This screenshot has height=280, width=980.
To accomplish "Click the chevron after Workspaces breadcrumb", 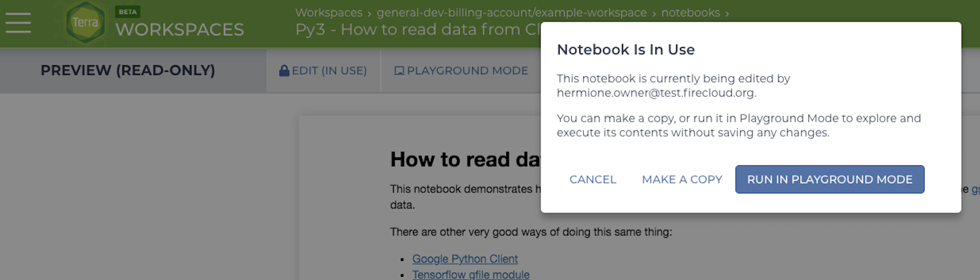I will [x=369, y=14].
